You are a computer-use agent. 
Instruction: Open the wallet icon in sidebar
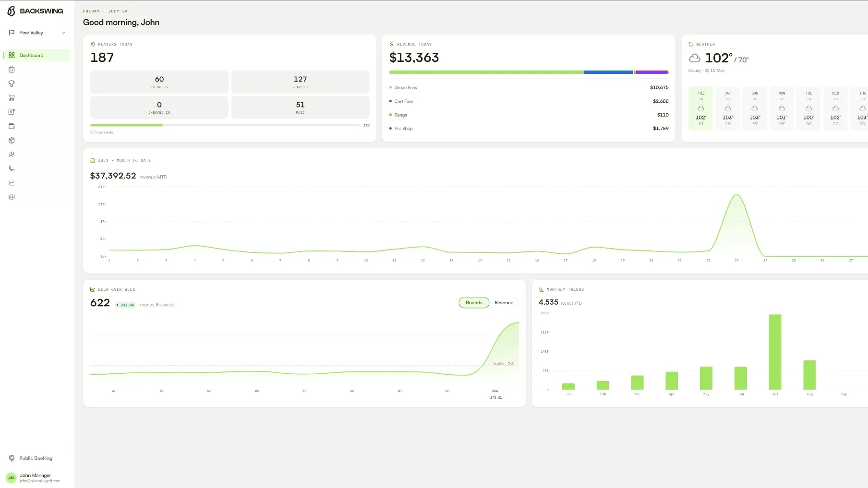click(x=12, y=126)
